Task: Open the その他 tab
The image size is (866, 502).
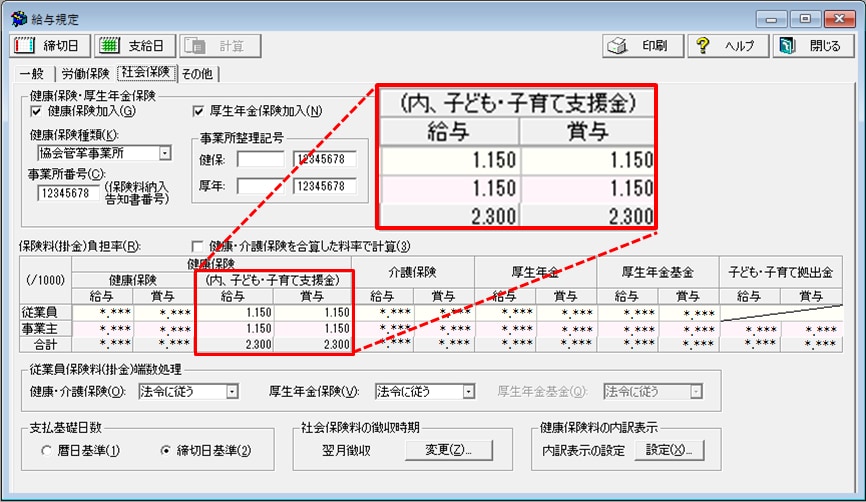Action: [198, 73]
